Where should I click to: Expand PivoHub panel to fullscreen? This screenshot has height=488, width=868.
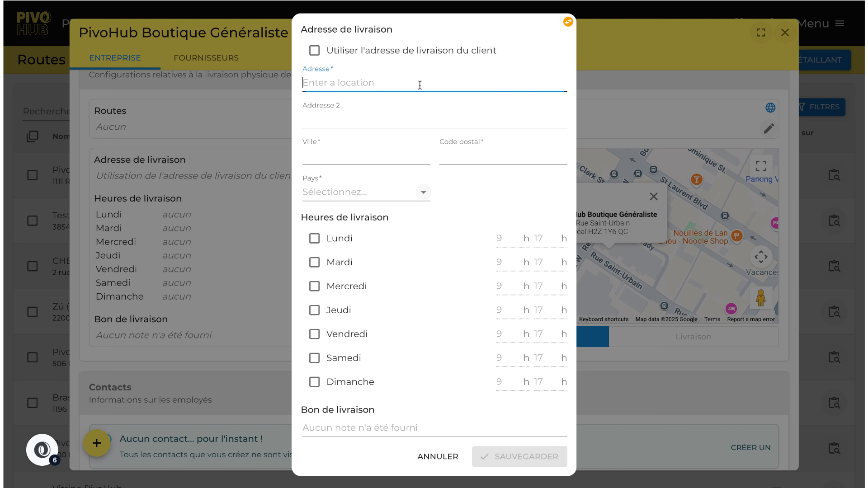click(x=761, y=33)
